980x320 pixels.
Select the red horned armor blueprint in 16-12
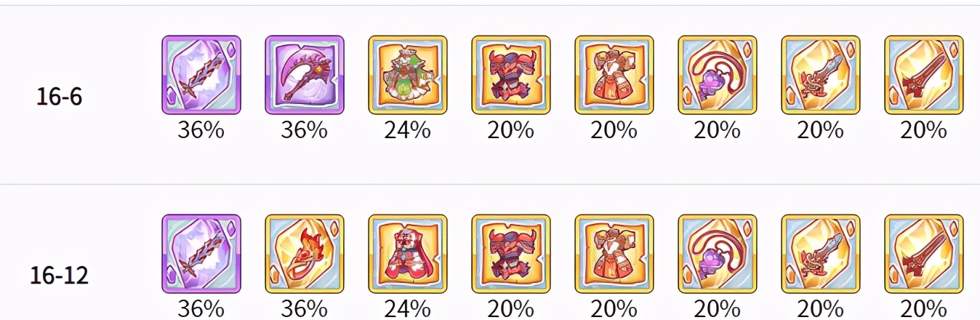pyautogui.click(x=511, y=254)
